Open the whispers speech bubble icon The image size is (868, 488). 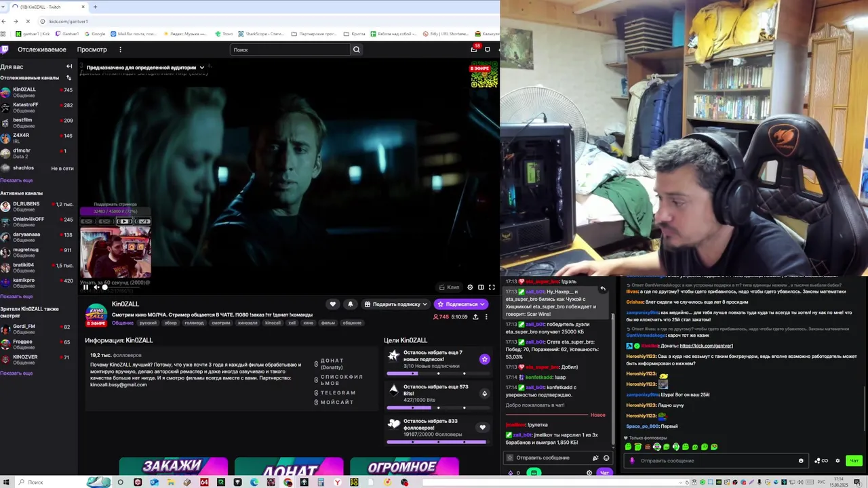pyautogui.click(x=487, y=49)
